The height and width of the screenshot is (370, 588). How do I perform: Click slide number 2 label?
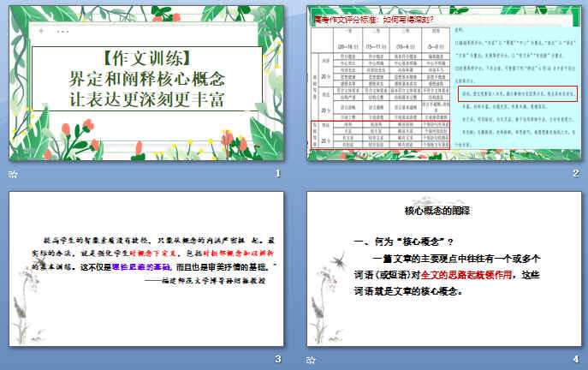[x=575, y=175]
